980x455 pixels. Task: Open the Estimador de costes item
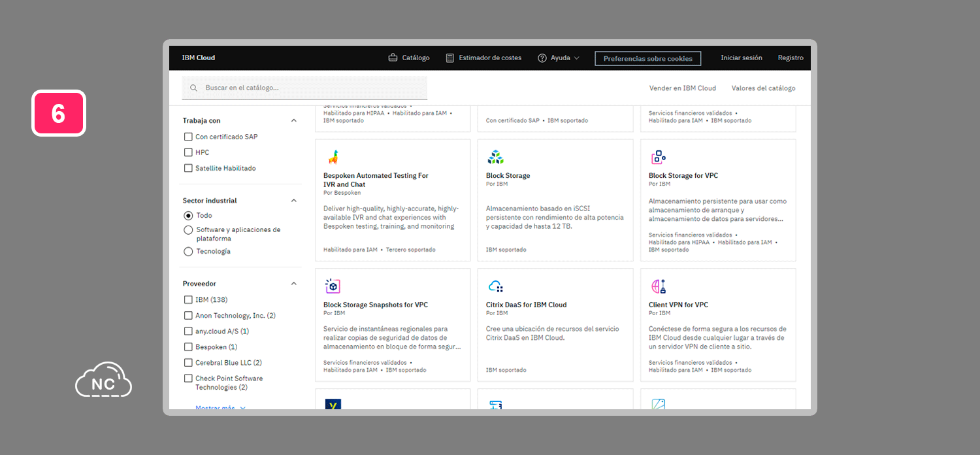coord(483,58)
